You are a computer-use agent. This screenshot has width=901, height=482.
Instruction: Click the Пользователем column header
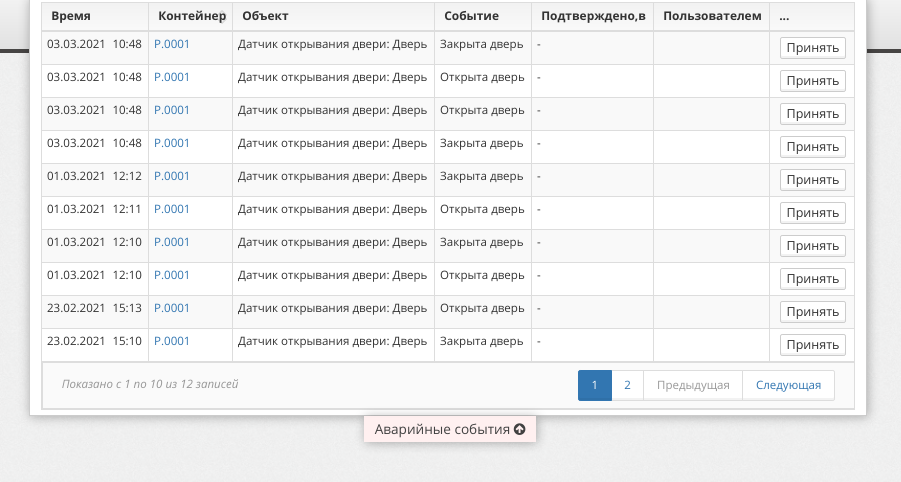[712, 16]
